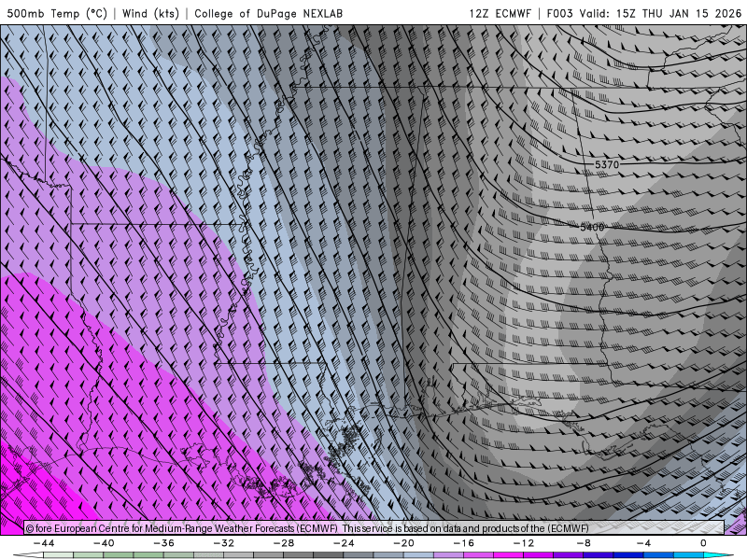Click the -20 value on the colorbar
The width and height of the screenshot is (747, 560).
click(x=403, y=543)
